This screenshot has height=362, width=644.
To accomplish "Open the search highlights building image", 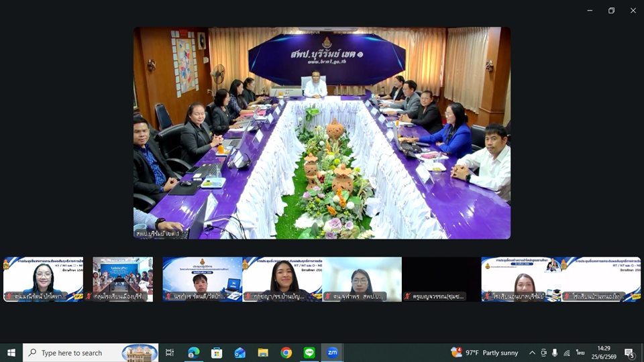I will (140, 353).
